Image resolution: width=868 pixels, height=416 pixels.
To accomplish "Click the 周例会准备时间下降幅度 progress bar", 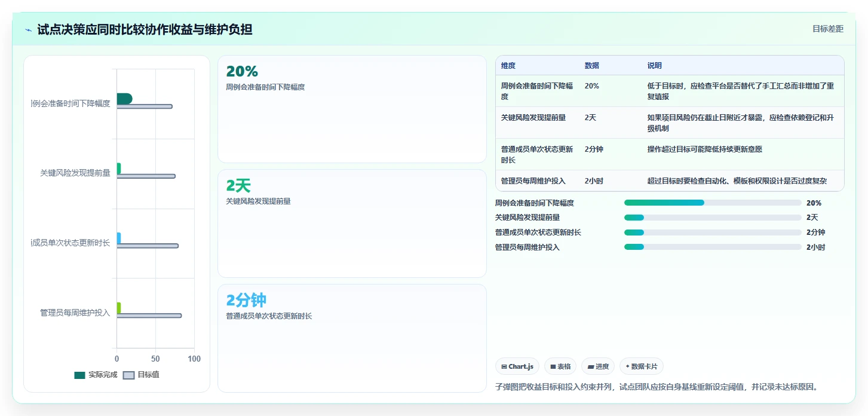I will (713, 203).
